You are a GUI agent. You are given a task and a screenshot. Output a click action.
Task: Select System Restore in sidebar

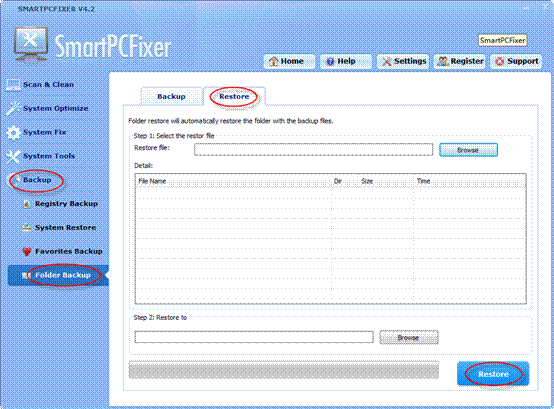coord(65,227)
